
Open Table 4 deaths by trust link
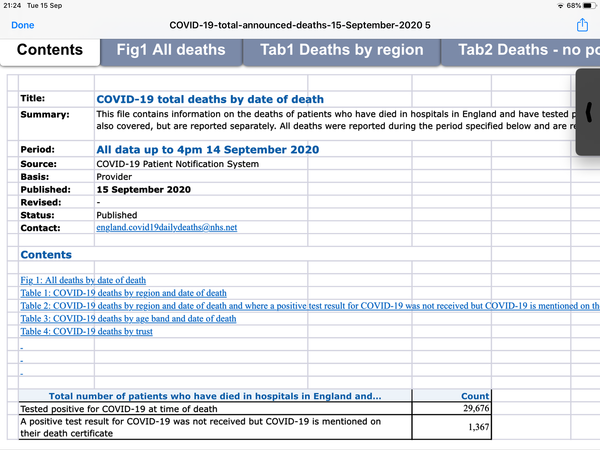pyautogui.click(x=86, y=331)
